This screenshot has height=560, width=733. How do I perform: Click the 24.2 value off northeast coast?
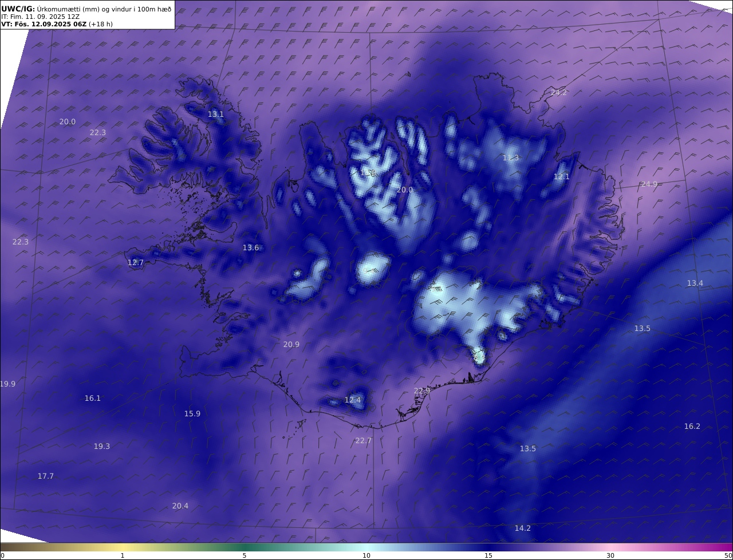pos(559,92)
